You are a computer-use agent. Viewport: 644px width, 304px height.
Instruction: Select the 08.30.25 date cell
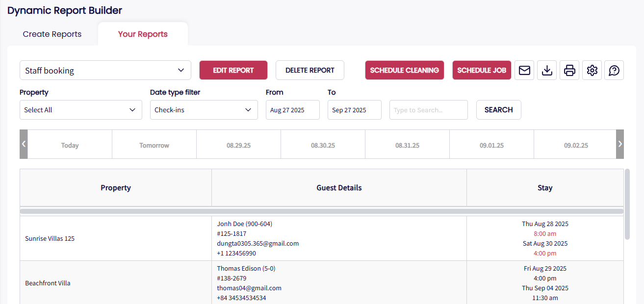[x=323, y=145]
